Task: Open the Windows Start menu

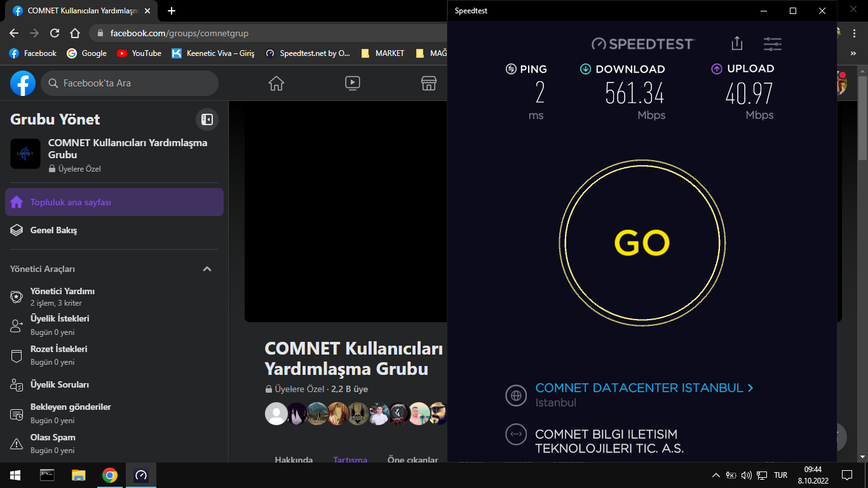Action: click(x=15, y=475)
